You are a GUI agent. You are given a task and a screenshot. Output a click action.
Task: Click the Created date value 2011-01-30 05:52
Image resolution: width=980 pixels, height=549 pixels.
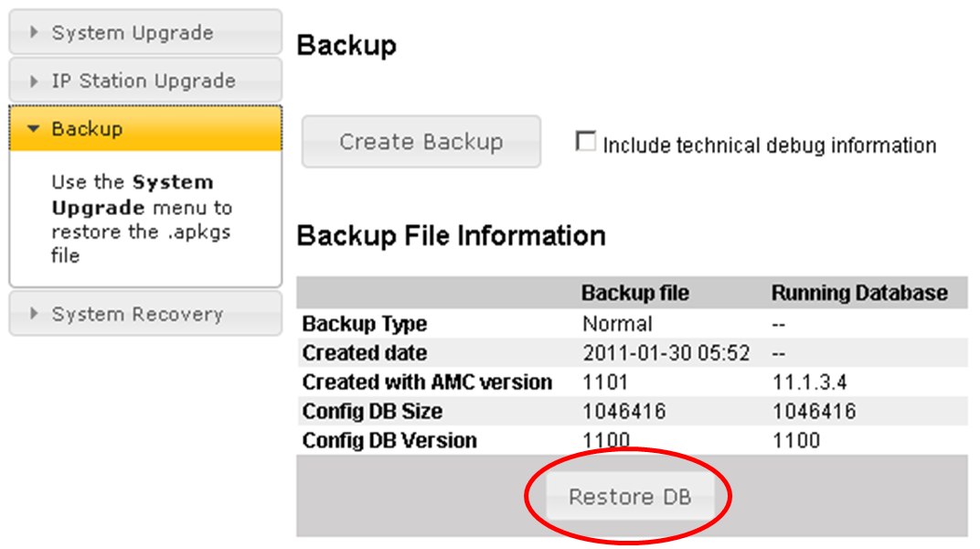coord(665,353)
